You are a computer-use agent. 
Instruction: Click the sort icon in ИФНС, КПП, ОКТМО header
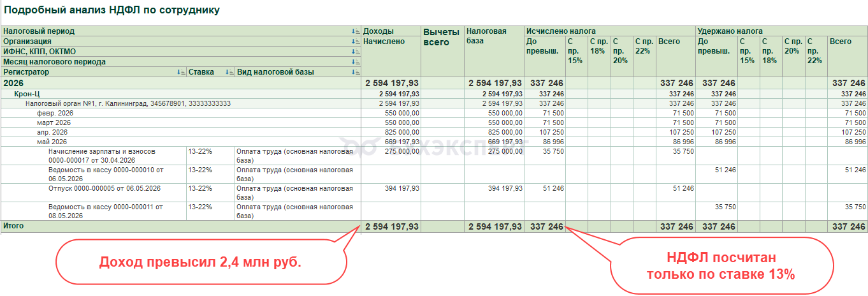tap(356, 52)
